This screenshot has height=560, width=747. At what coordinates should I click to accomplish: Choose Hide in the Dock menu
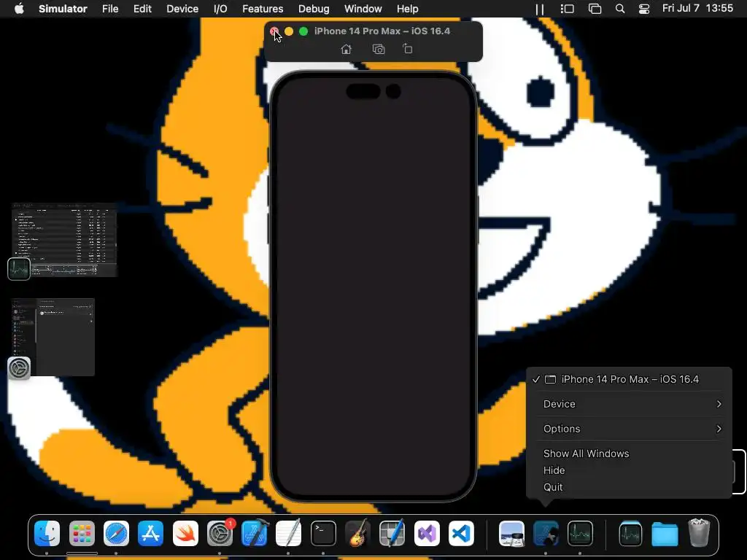click(x=629, y=470)
